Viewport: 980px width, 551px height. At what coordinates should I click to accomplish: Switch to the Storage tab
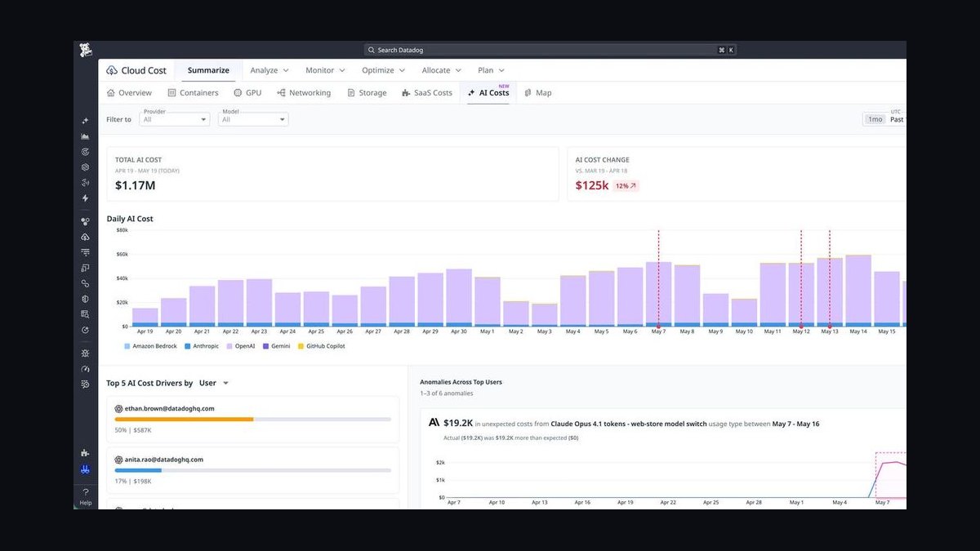point(367,93)
